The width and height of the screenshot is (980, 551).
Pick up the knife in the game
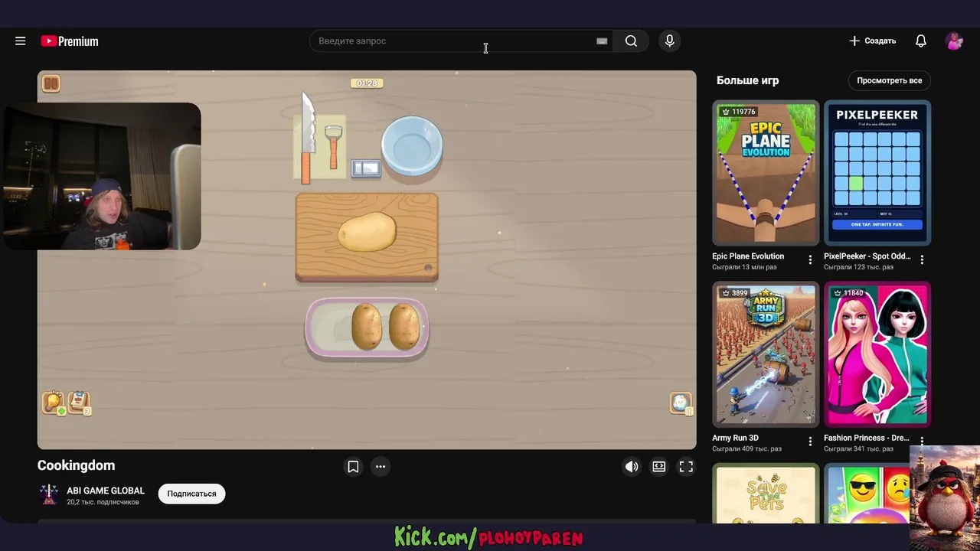307,138
